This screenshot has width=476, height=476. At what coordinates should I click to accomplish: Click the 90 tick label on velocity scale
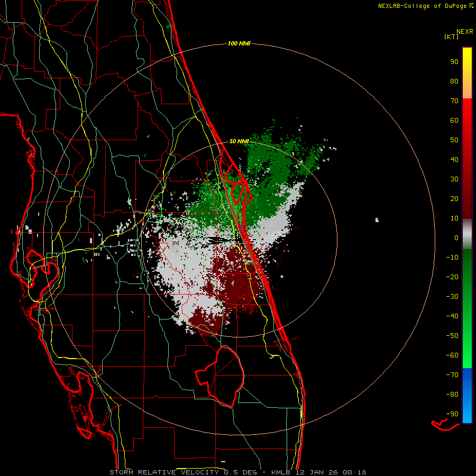pyautogui.click(x=454, y=62)
